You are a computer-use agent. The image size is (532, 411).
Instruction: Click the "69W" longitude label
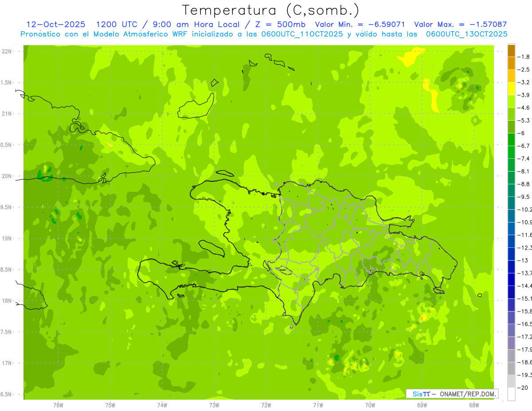click(422, 405)
